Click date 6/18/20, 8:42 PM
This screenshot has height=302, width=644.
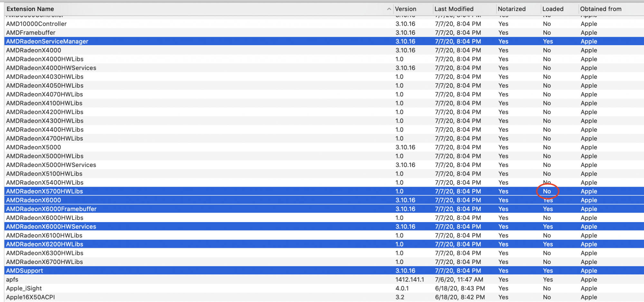pos(460,297)
